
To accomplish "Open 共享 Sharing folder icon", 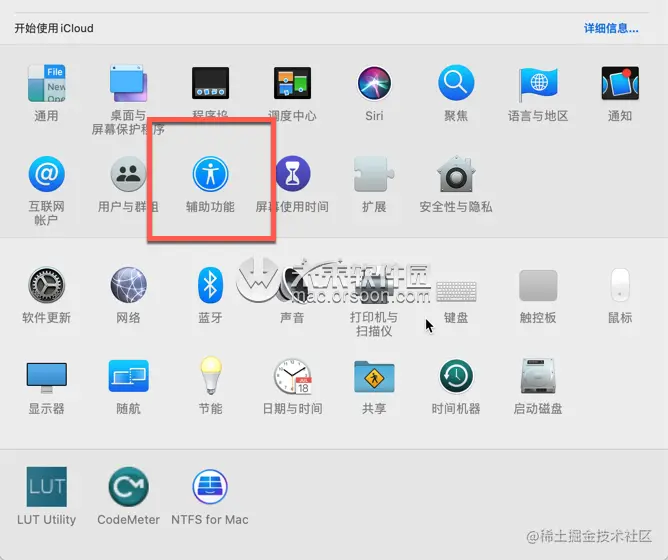I will click(x=374, y=377).
